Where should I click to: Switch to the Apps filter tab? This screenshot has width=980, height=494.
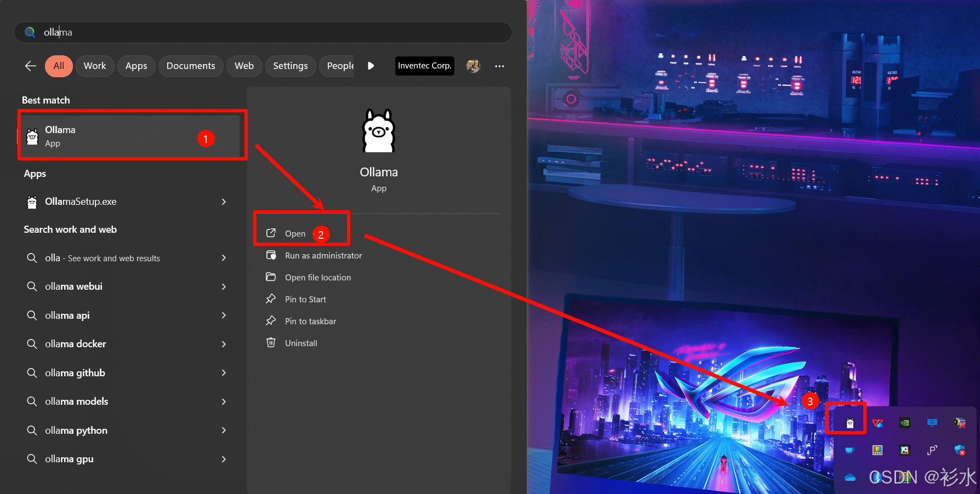(x=136, y=66)
